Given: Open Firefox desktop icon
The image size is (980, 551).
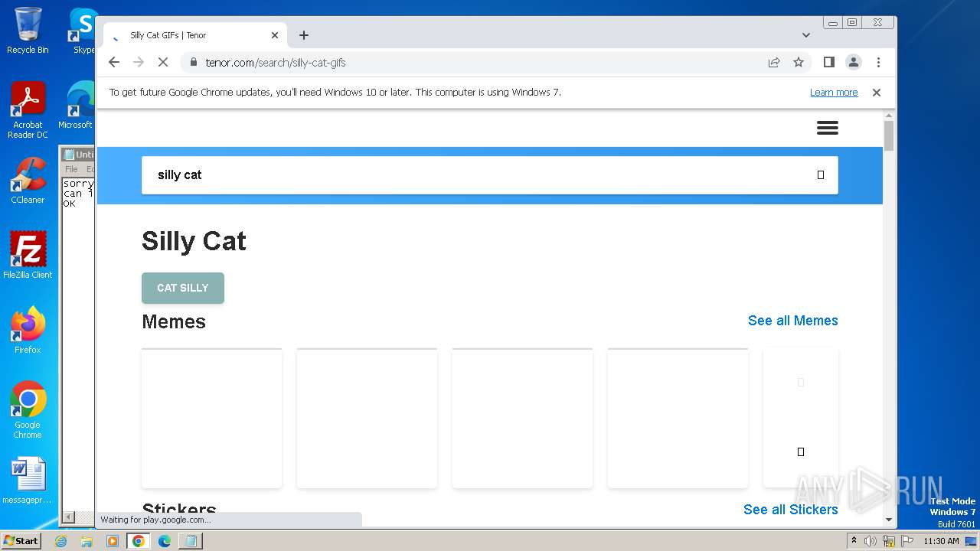Looking at the screenshot, I should tap(28, 330).
